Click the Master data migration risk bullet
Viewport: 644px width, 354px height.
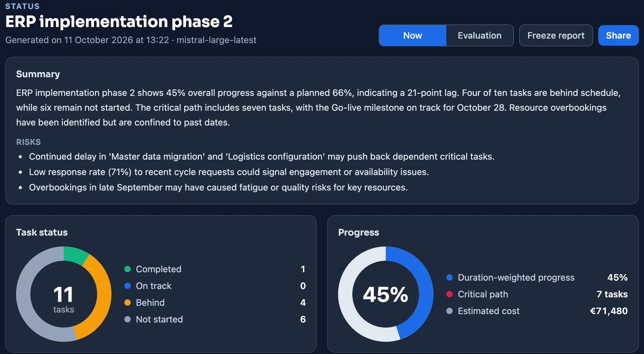pyautogui.click(x=261, y=156)
